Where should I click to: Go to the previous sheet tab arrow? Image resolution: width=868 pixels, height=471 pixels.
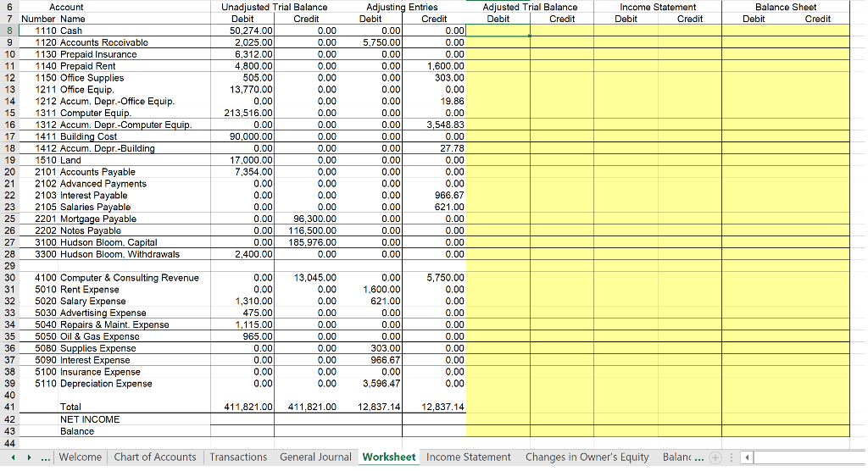click(14, 457)
